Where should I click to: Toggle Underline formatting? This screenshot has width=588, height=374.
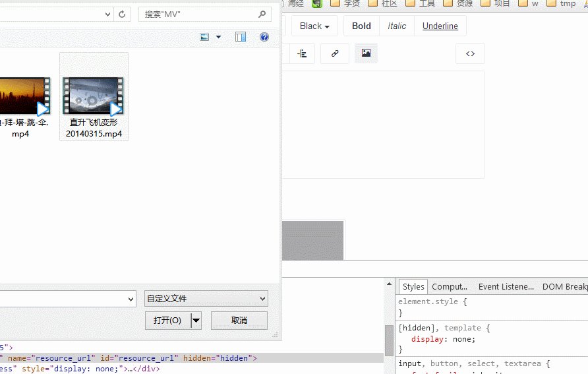point(440,26)
